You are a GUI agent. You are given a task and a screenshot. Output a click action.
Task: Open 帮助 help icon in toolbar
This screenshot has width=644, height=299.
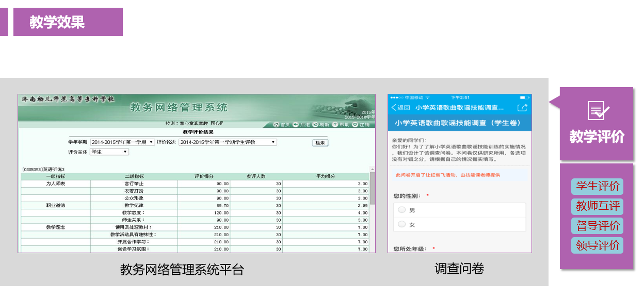tap(335, 125)
